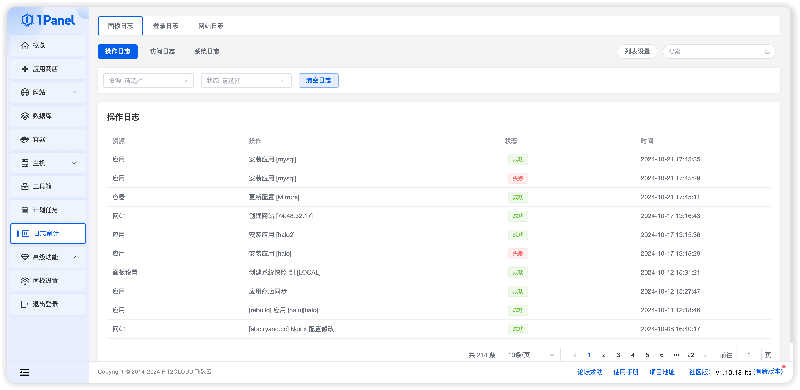Click the Log out sidebar icon
This screenshot has height=390, width=800.
(23, 304)
